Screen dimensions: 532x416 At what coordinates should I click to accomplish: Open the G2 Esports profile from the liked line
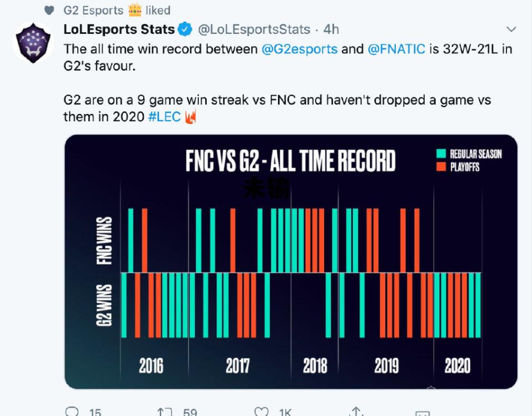[x=93, y=10]
